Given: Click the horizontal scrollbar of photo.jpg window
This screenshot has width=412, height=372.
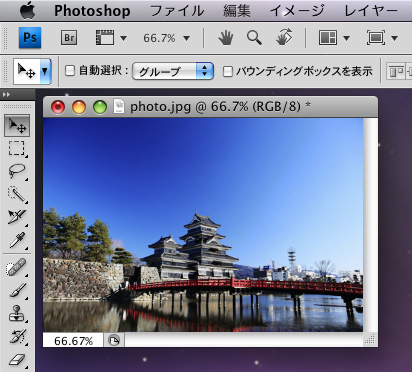Looking at the screenshot, I should pos(244,340).
